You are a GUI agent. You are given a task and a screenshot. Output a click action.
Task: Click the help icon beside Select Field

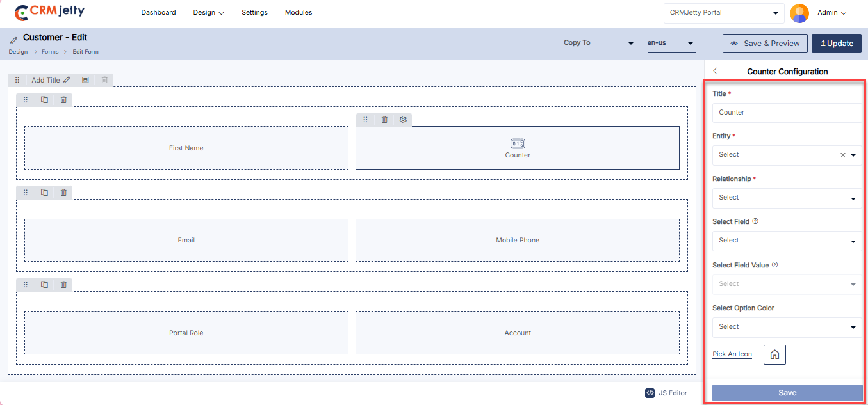click(755, 221)
